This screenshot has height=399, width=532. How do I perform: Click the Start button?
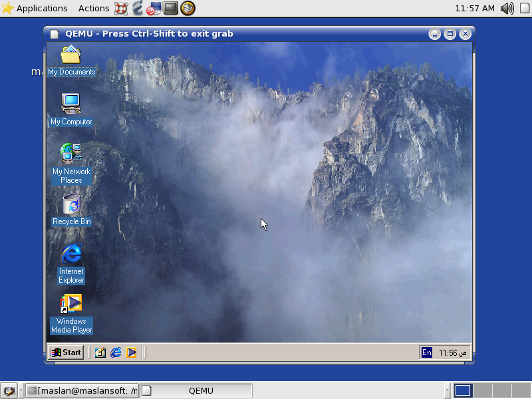pos(65,352)
